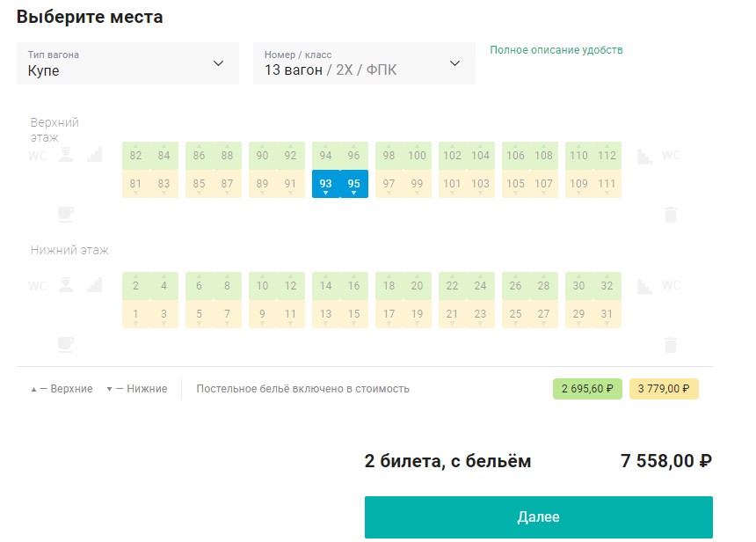
Task: Click the yellow 3 779,00 ₽ price swatch
Action: pos(664,389)
